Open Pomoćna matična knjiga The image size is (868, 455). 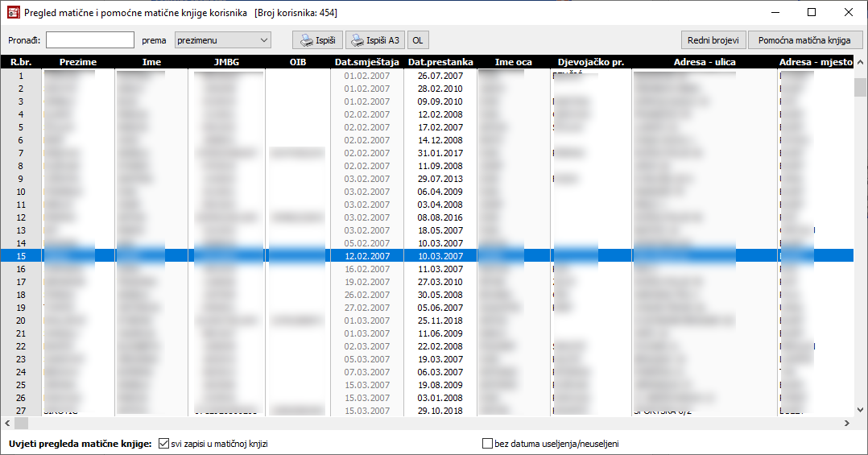click(804, 40)
